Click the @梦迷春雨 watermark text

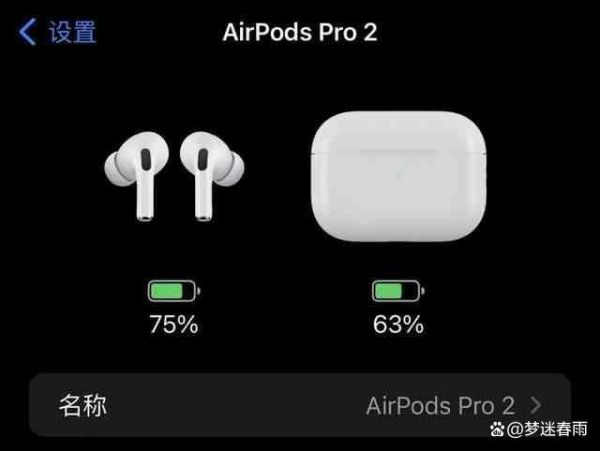pos(547,429)
